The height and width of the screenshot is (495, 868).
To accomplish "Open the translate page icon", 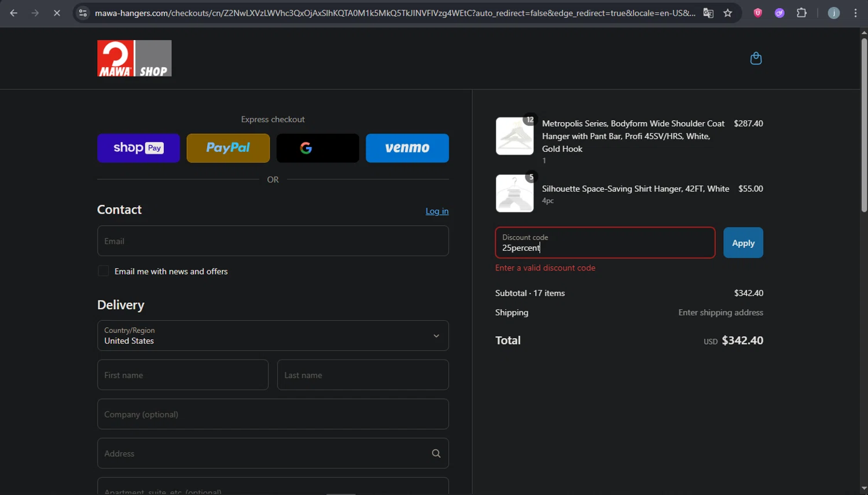I will [708, 13].
